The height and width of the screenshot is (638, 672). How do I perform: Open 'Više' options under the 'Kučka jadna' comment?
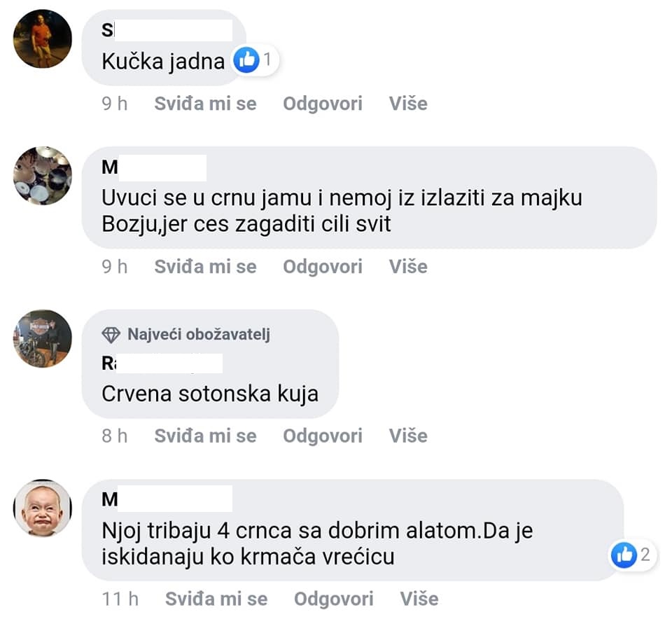click(408, 104)
